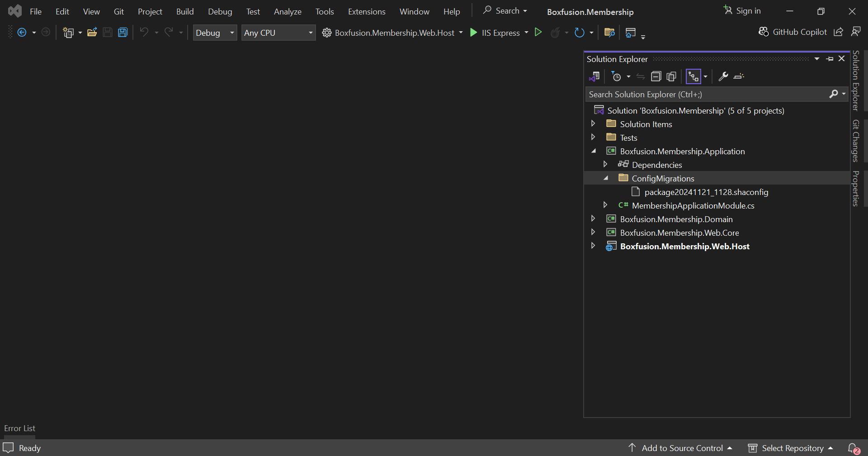
Task: Open the Solution Explorer window position dropdown arrow
Action: (817, 59)
